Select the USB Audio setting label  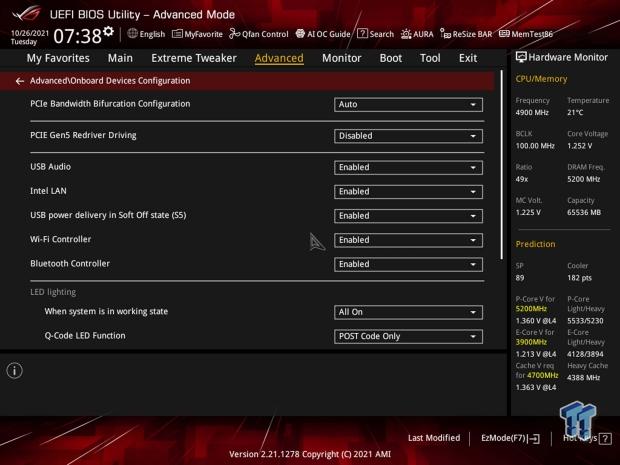pos(51,166)
